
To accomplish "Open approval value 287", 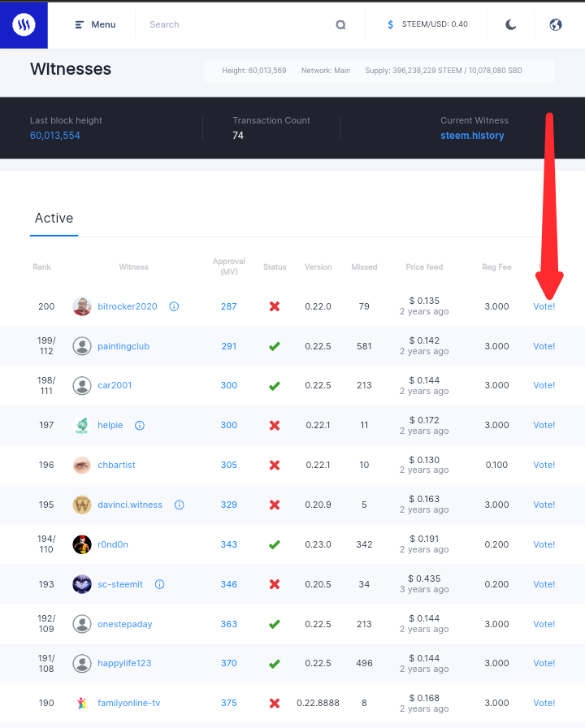I will [x=229, y=306].
